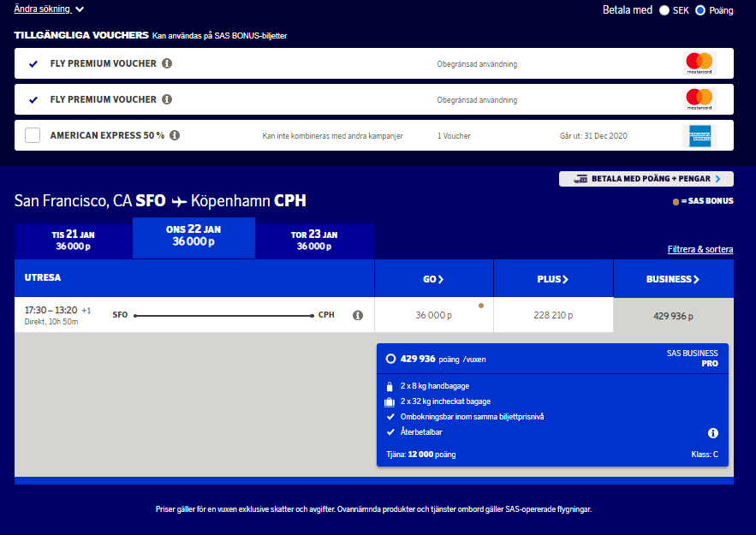This screenshot has height=535, width=756.
Task: Expand the GO fare class column header
Action: (x=434, y=279)
